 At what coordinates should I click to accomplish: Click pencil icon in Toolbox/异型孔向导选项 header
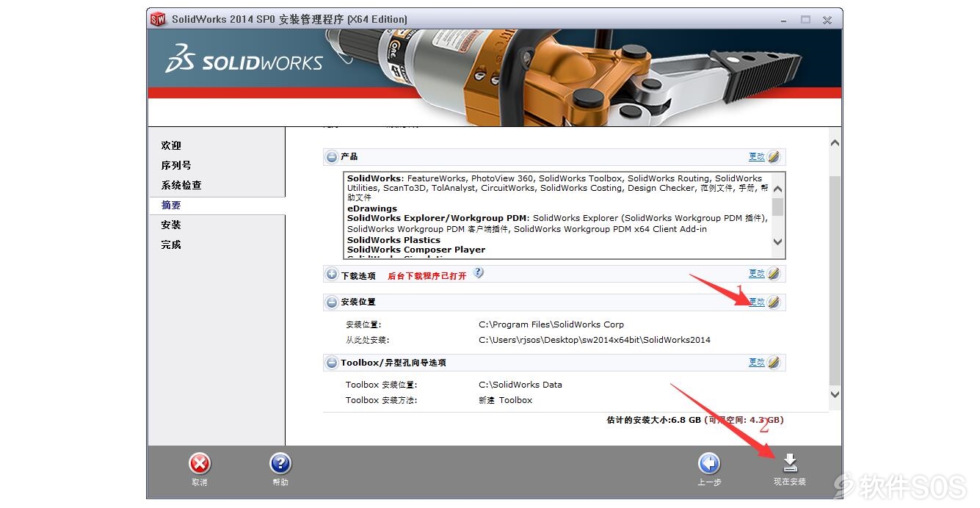tap(774, 363)
